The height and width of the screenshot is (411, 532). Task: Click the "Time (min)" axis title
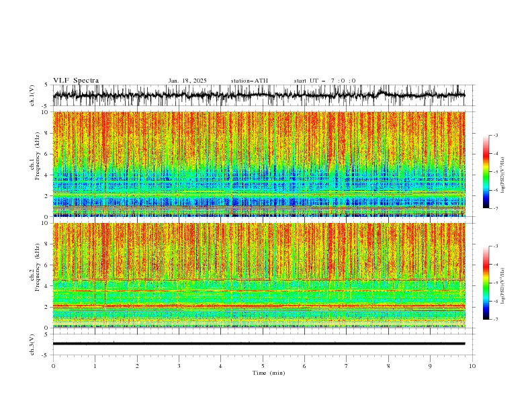point(269,373)
